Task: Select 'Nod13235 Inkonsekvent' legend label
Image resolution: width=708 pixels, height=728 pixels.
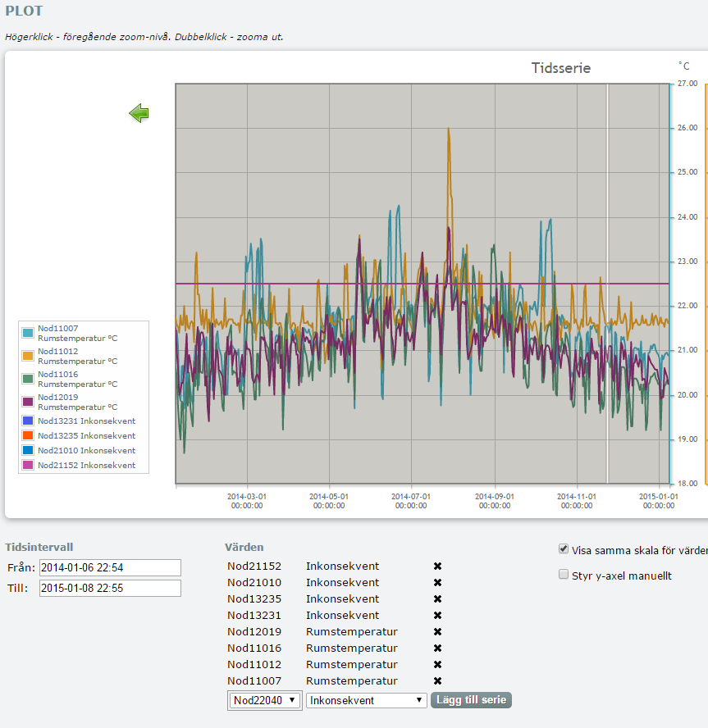Action: pos(86,435)
